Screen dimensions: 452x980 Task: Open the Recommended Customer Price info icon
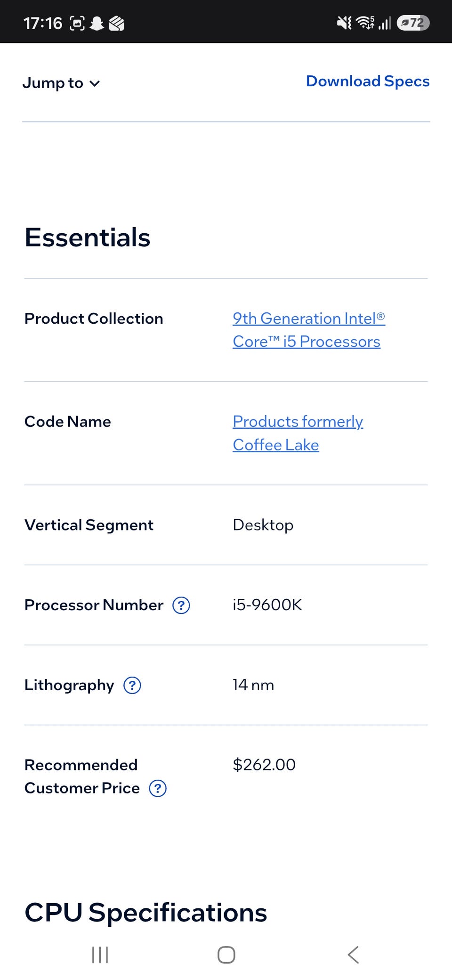click(x=158, y=788)
